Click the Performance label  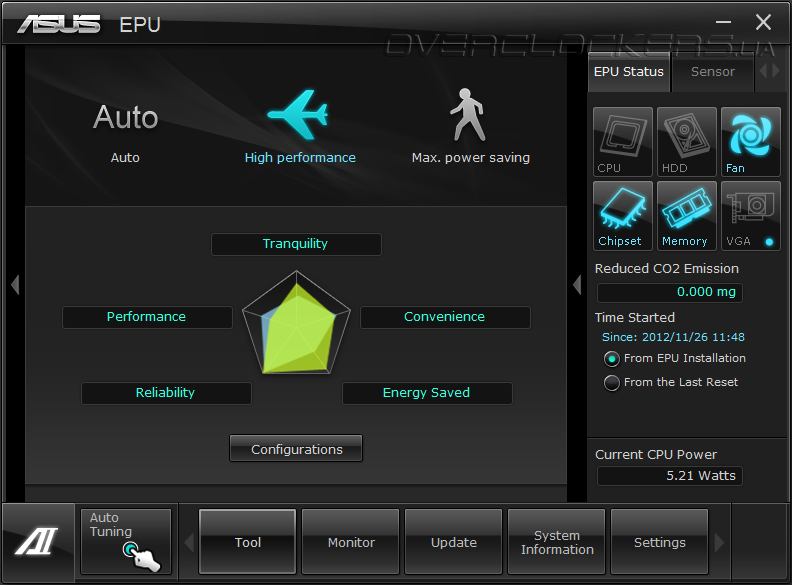point(147,317)
